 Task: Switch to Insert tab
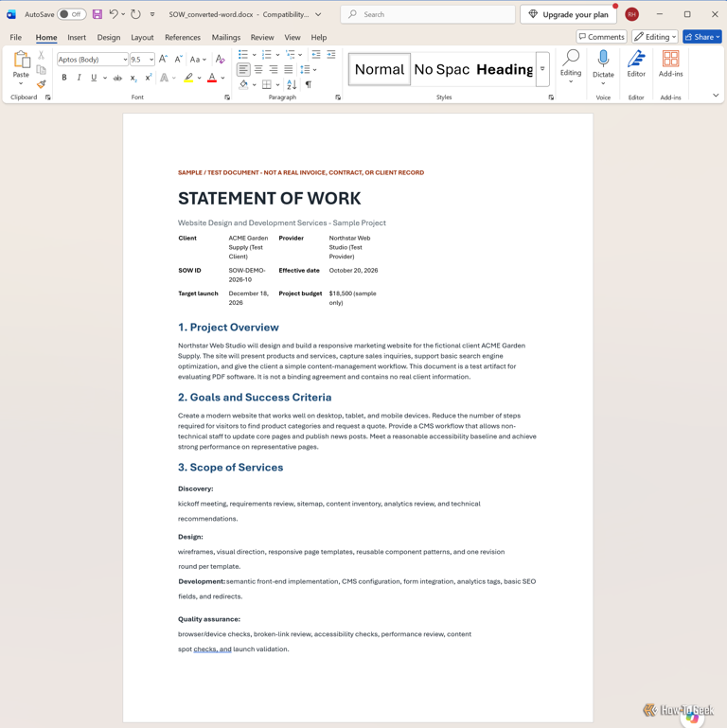77,37
